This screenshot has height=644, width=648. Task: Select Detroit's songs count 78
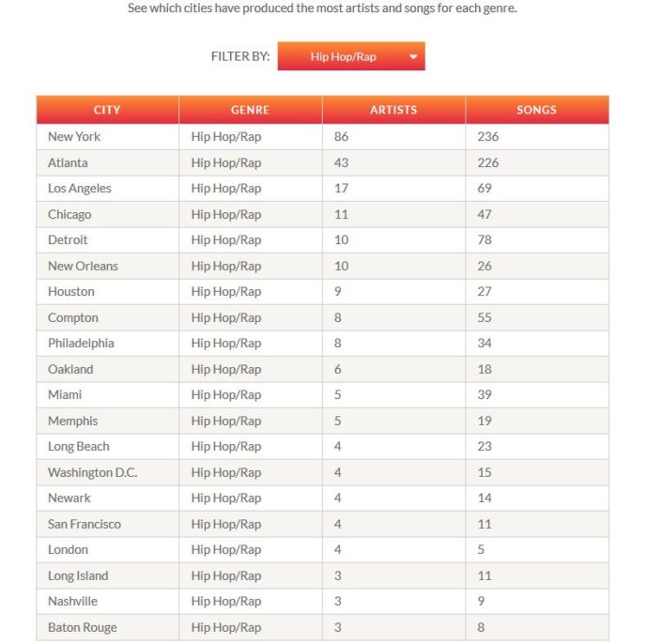click(485, 240)
